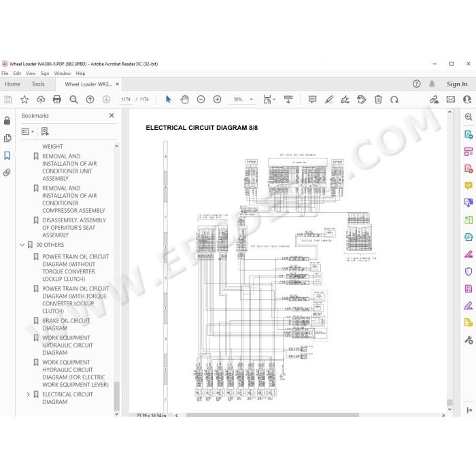Open the Attachments paperclip panel
Viewport: 476px width, 476px height.
pos(7,173)
